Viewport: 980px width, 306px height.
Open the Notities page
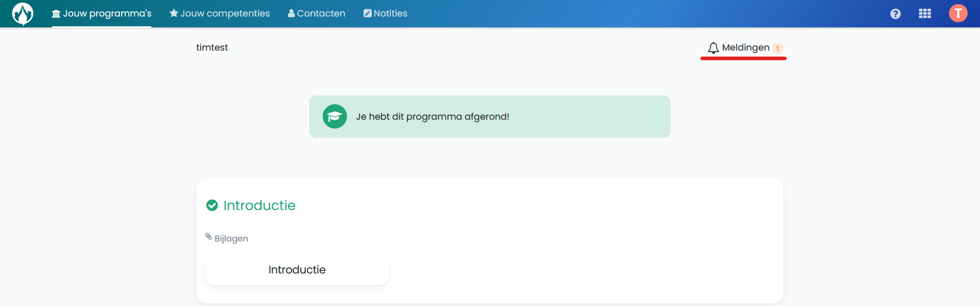pyautogui.click(x=385, y=13)
